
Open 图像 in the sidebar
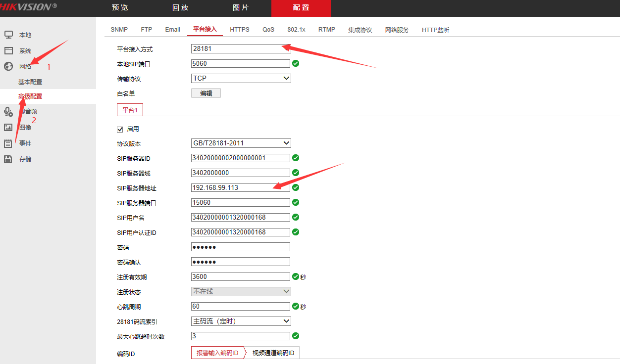25,128
